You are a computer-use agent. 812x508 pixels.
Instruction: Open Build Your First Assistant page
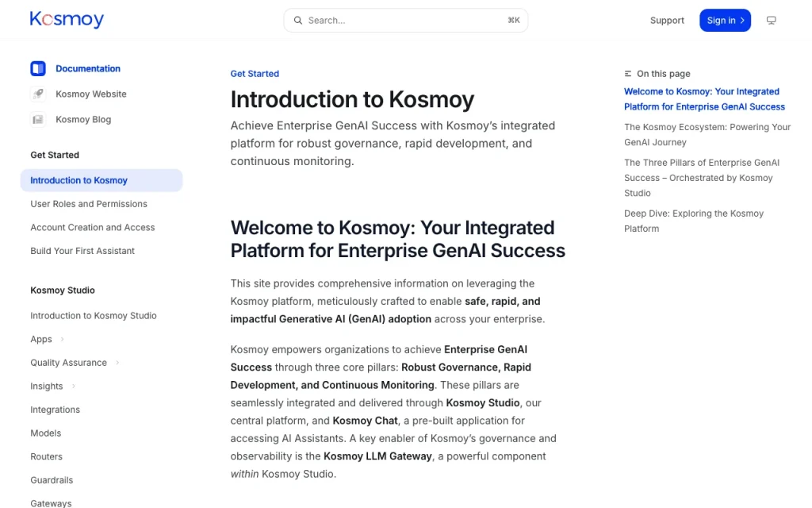pos(82,250)
